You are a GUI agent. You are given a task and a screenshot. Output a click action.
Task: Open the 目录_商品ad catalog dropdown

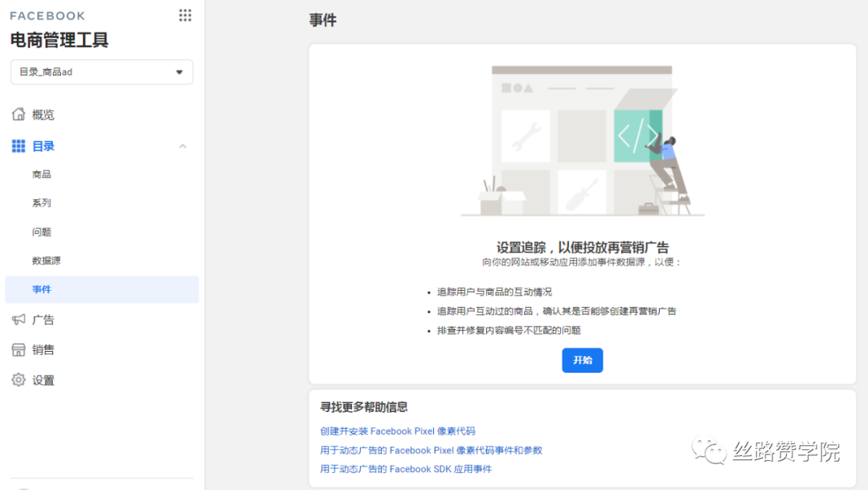[101, 71]
